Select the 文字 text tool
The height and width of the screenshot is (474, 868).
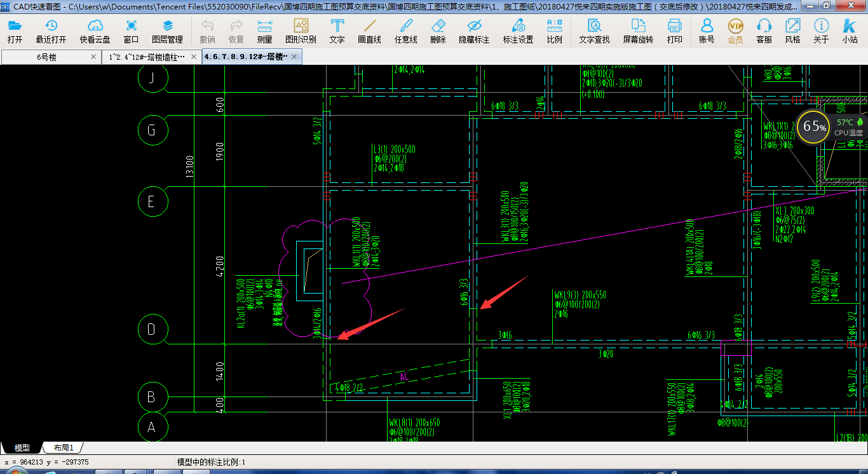pos(337,31)
